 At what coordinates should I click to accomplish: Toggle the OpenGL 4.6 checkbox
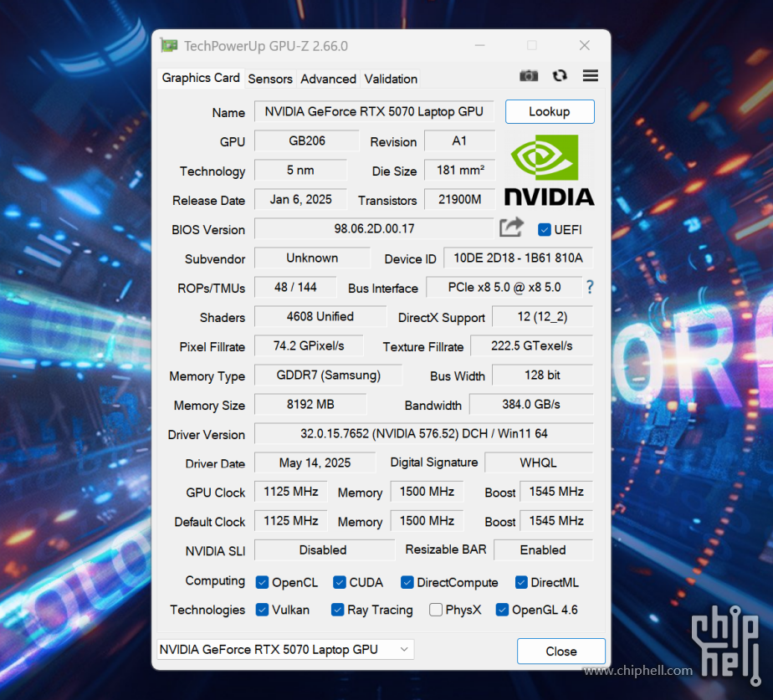(502, 610)
